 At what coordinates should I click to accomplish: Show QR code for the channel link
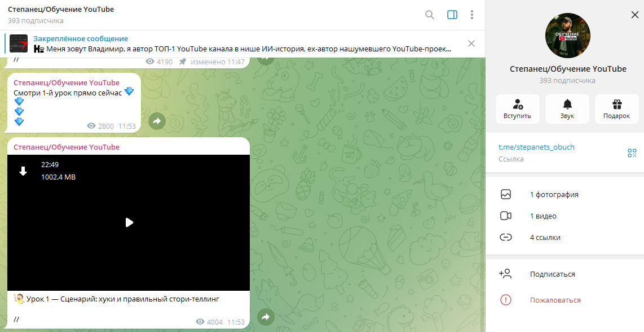pyautogui.click(x=632, y=153)
